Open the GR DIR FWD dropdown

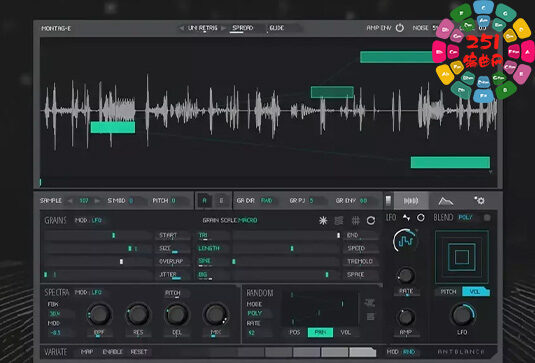266,201
